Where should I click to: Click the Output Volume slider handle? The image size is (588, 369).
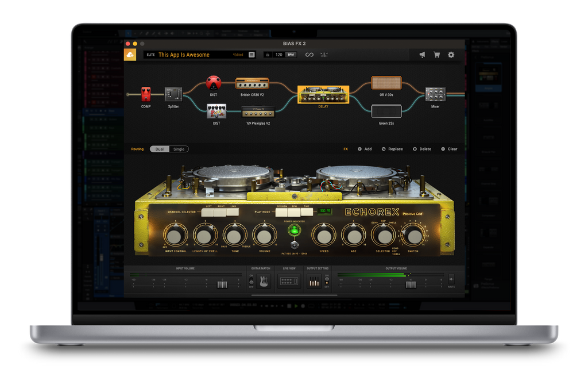coord(411,283)
